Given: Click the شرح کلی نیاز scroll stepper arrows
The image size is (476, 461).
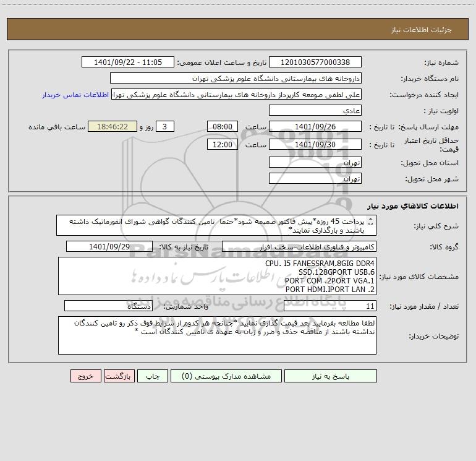Looking at the screenshot, I should [x=370, y=222].
